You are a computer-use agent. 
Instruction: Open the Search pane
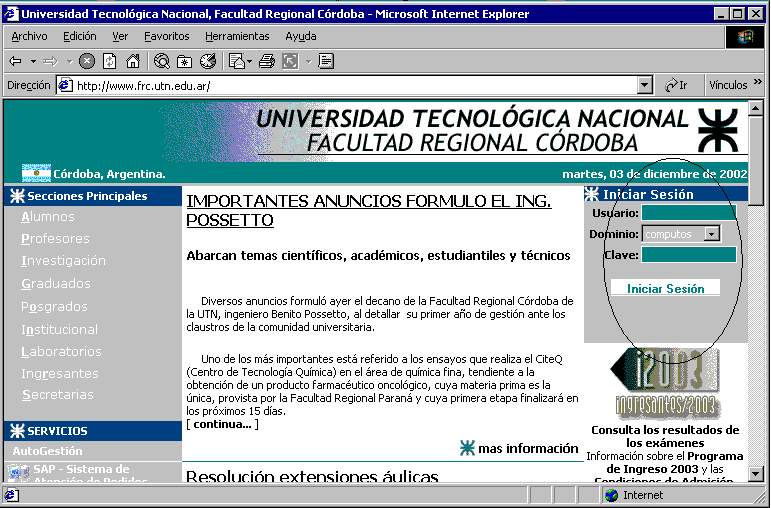coord(161,61)
